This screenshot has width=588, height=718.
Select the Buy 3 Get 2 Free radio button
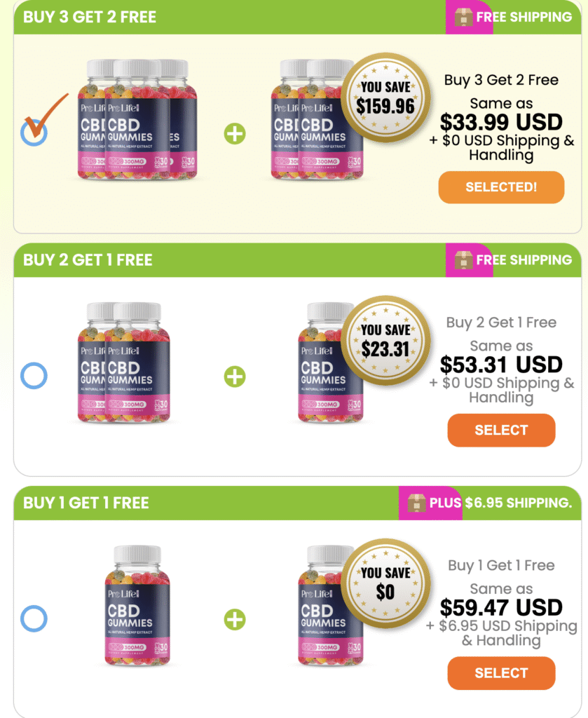pyautogui.click(x=34, y=132)
